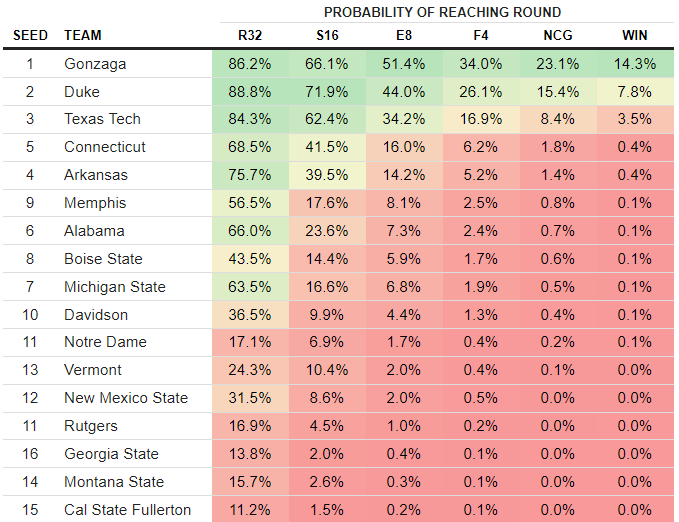
Task: Select Duke's 88.8% R32 cell
Action: 250,91
